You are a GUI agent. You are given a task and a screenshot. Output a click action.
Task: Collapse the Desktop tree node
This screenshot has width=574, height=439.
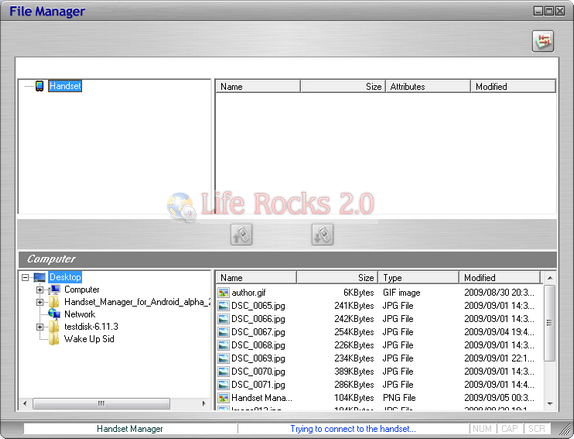pos(25,278)
